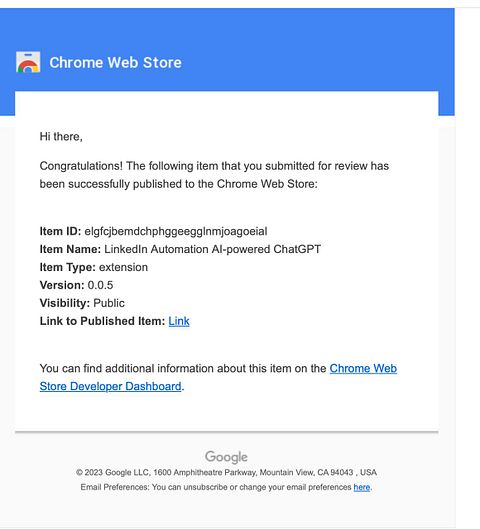The height and width of the screenshot is (529, 480).
Task: Open the Link to the published item
Action: pyautogui.click(x=179, y=321)
